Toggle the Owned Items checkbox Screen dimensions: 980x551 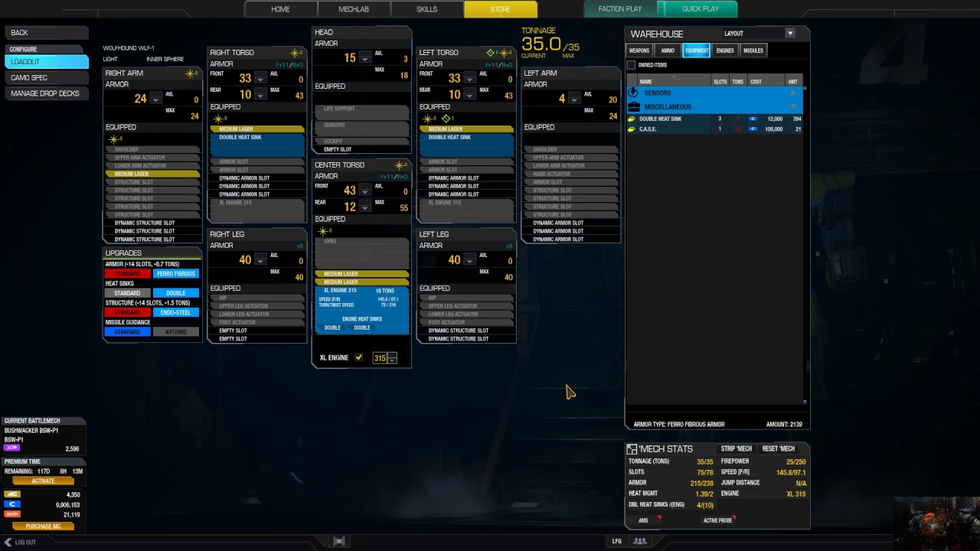pyautogui.click(x=631, y=65)
